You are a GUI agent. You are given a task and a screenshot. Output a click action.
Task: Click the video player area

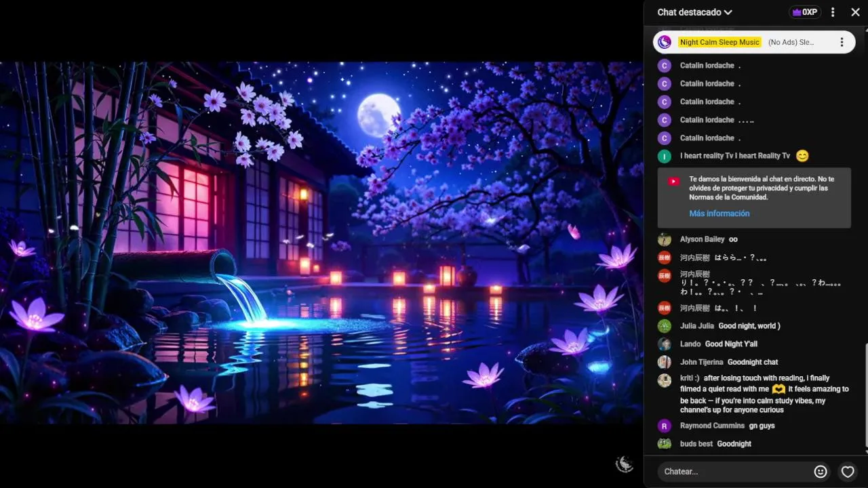[x=321, y=243]
